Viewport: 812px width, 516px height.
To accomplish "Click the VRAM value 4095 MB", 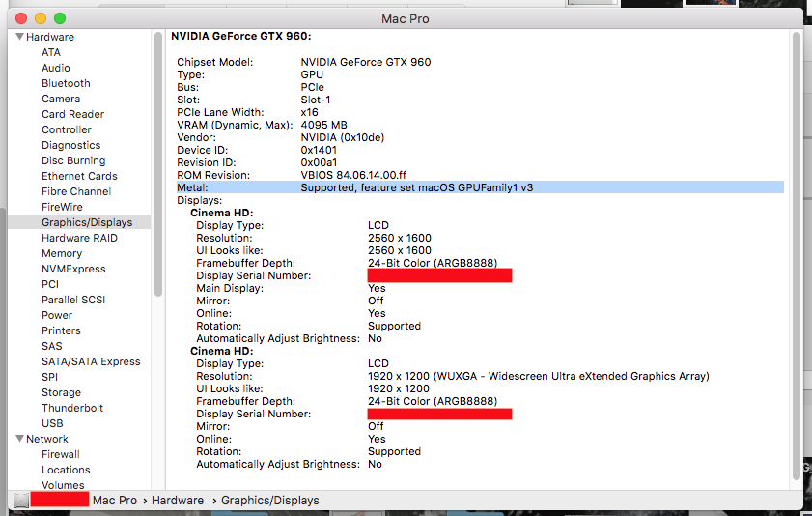I will pyautogui.click(x=323, y=125).
